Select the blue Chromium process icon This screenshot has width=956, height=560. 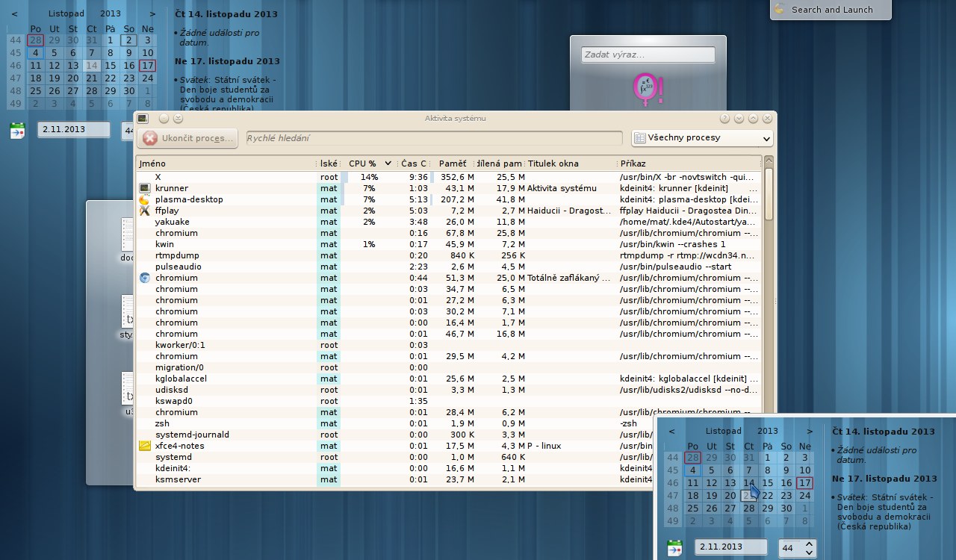[145, 278]
